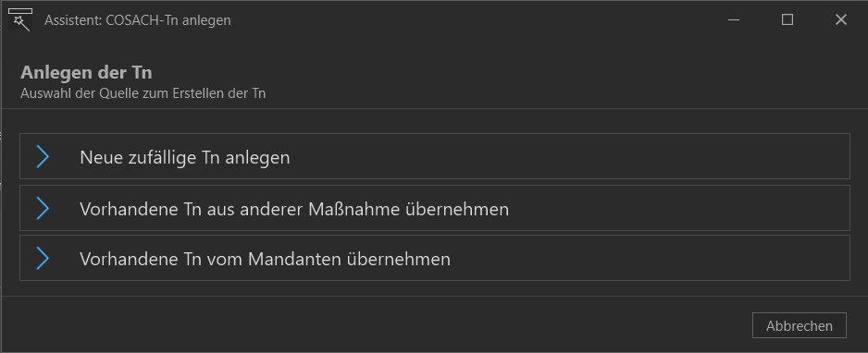868x353 pixels.
Task: Maximize the assistant dialog window
Action: [787, 20]
